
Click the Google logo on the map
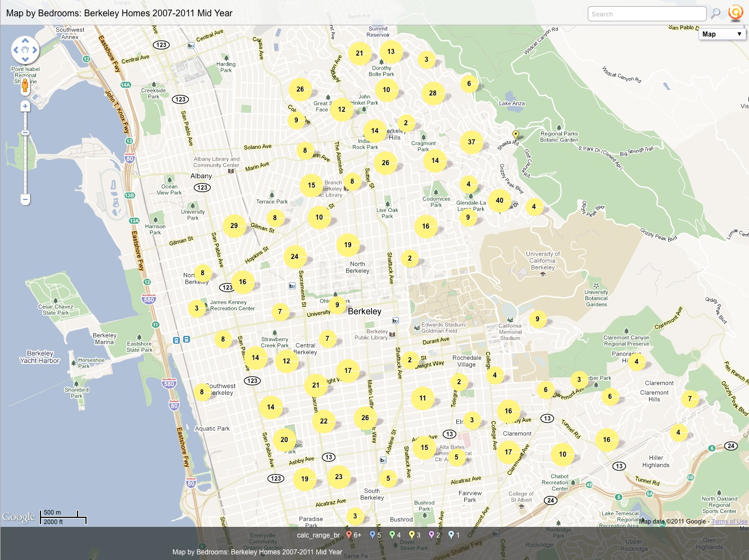click(x=19, y=517)
